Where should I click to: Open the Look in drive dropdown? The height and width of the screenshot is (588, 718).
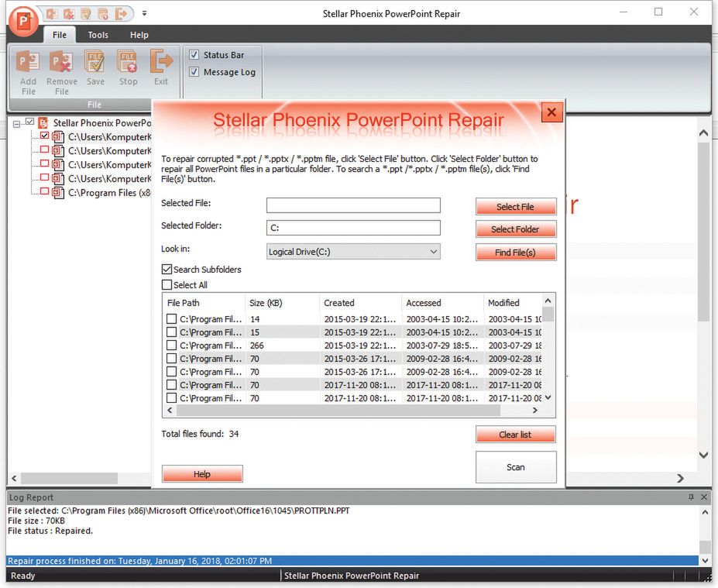[x=353, y=252]
